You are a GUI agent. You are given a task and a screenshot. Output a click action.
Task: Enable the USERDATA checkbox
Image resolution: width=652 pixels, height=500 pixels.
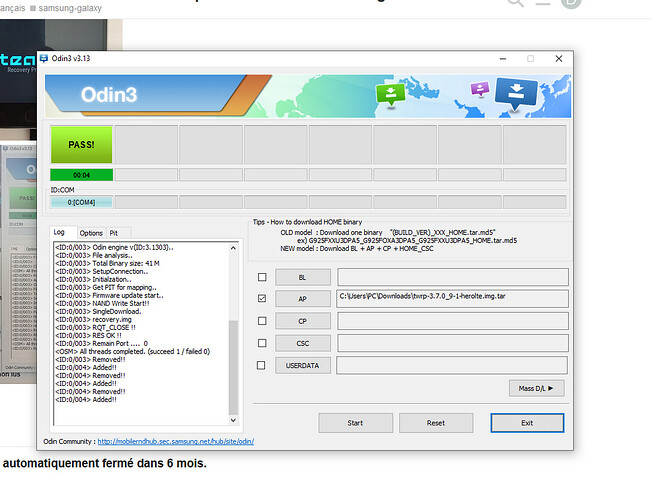261,365
